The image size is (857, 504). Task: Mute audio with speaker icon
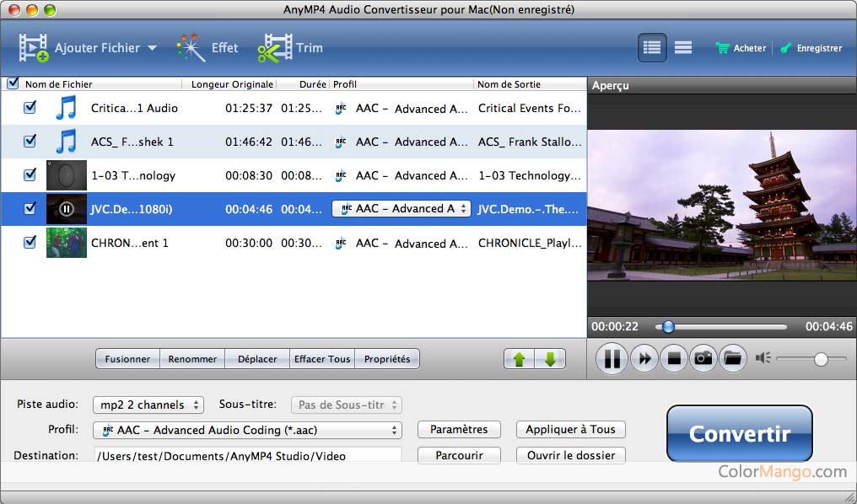[763, 357]
